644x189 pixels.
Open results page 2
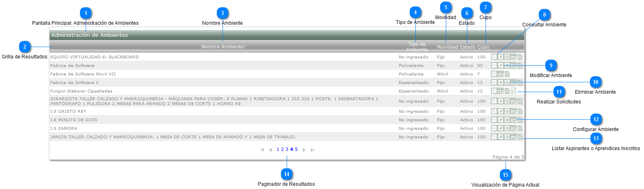click(x=283, y=149)
